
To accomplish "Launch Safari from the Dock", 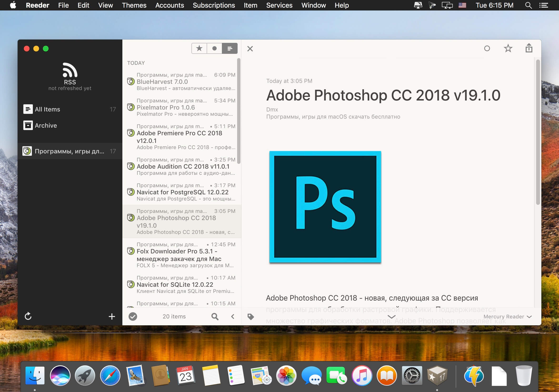I will coord(110,375).
